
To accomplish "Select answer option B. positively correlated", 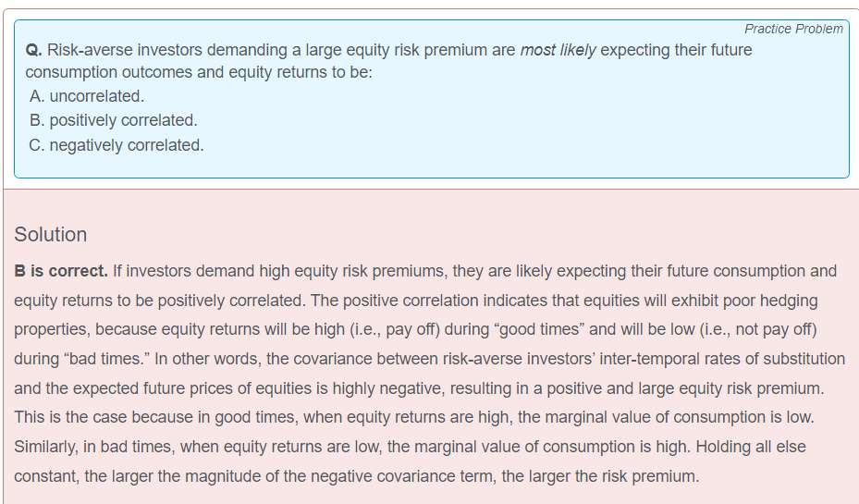I will pos(114,120).
